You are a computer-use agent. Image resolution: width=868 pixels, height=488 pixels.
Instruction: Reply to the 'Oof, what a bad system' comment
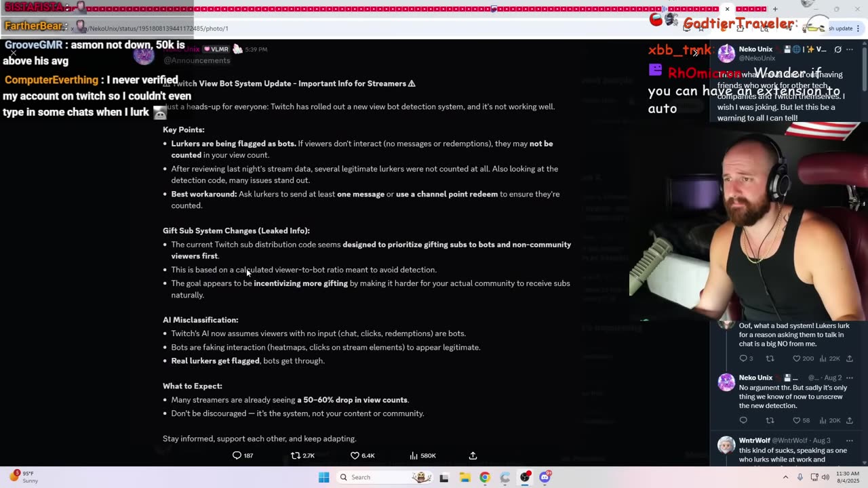(x=743, y=359)
